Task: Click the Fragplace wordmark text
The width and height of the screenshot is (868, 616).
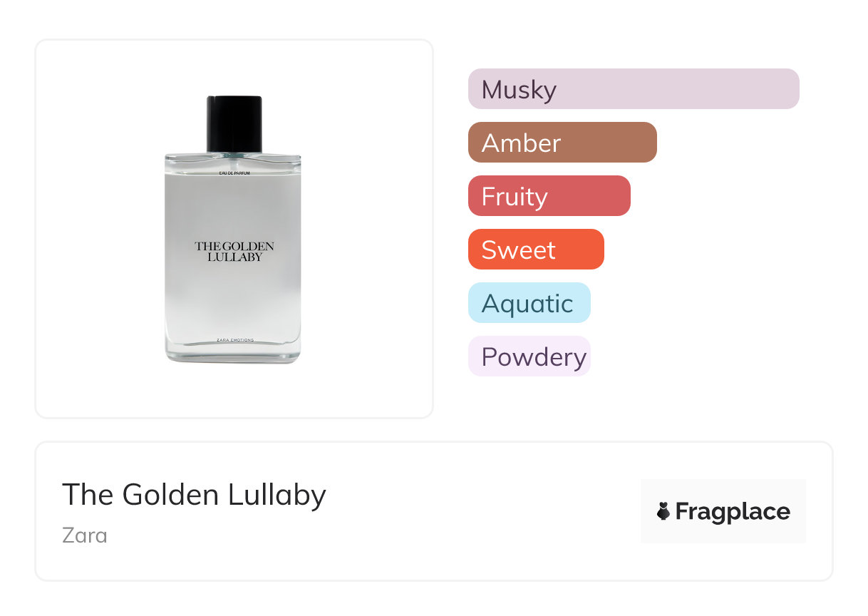Action: tap(733, 511)
